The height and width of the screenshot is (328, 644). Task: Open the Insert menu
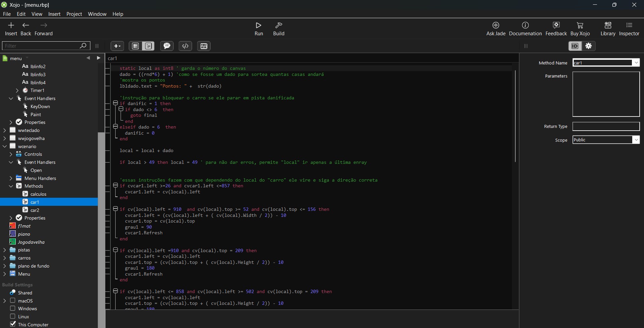tap(54, 14)
